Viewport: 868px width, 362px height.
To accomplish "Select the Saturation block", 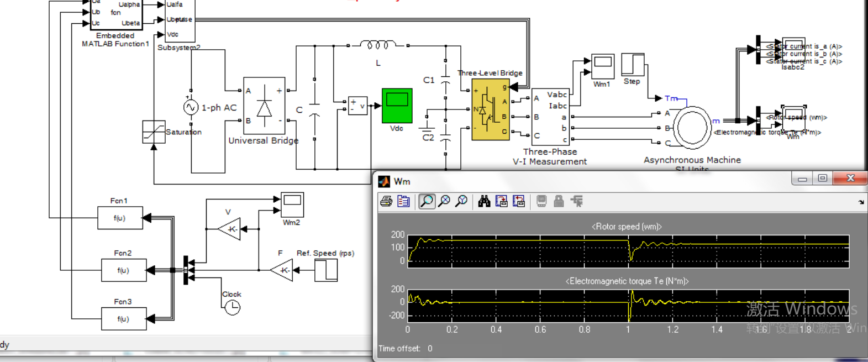I will 154,132.
